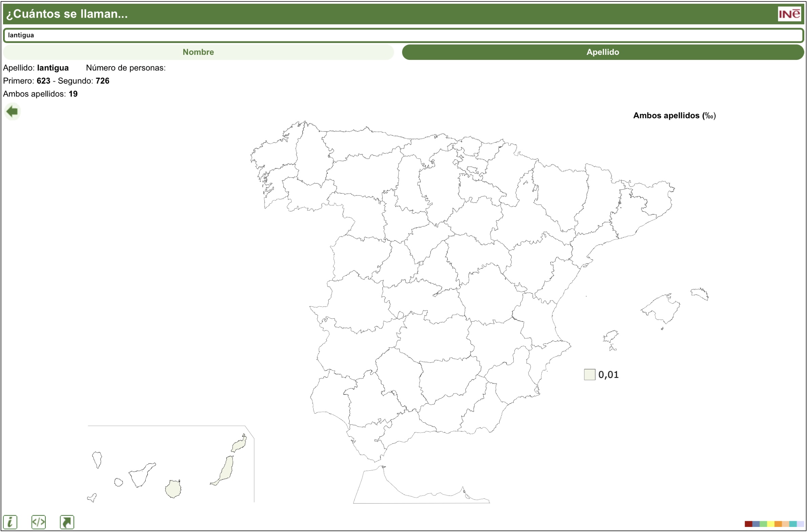Pick the slate blue theme swatch
808x532 pixels.
click(756, 524)
